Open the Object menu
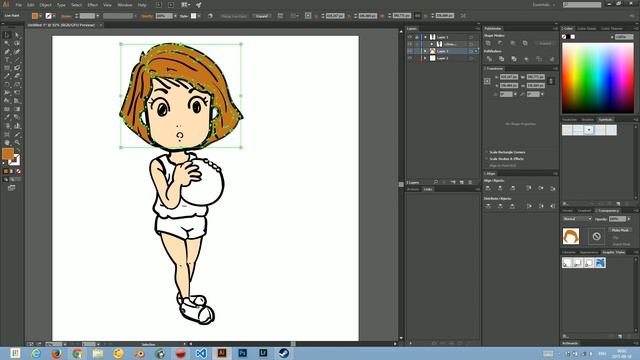640x360 pixels. point(45,5)
